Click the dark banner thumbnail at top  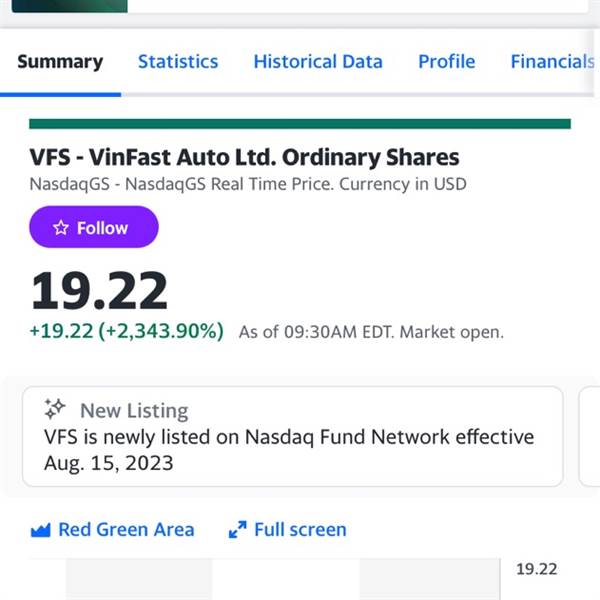point(70,6)
